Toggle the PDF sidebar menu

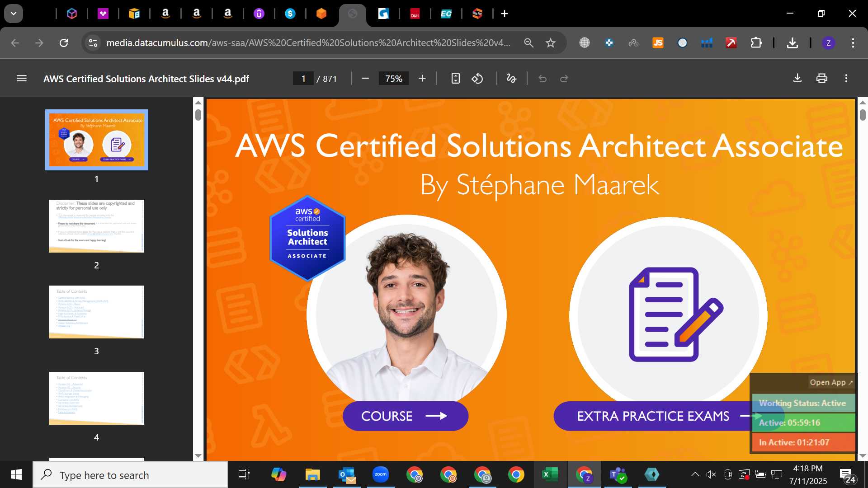point(21,79)
